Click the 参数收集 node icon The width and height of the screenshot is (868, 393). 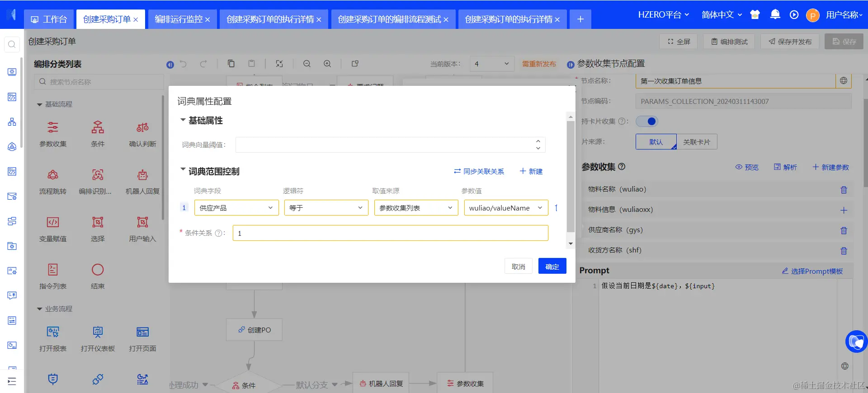coord(53,127)
